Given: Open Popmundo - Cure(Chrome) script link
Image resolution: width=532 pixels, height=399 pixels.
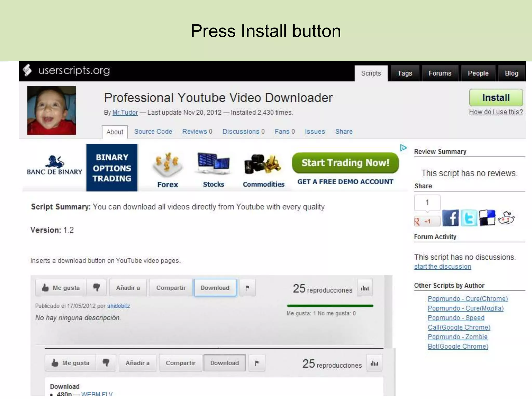Looking at the screenshot, I should [468, 299].
